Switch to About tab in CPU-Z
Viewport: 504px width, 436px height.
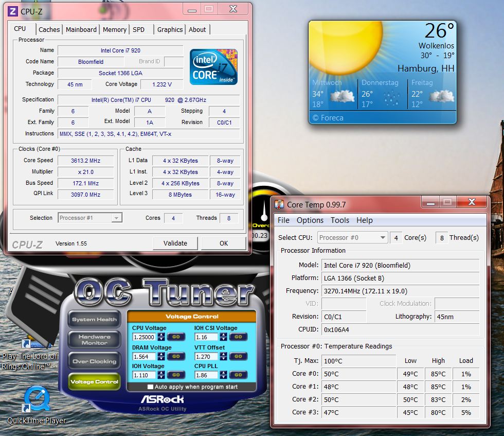(197, 30)
